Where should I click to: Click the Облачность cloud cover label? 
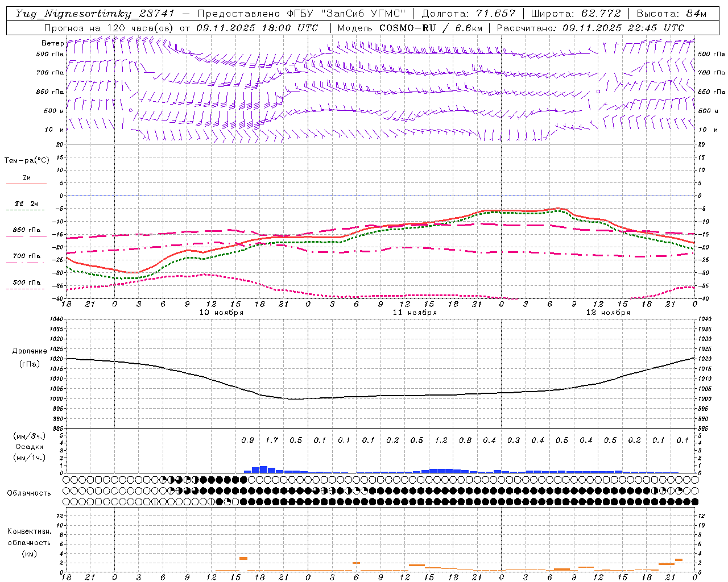click(x=29, y=493)
